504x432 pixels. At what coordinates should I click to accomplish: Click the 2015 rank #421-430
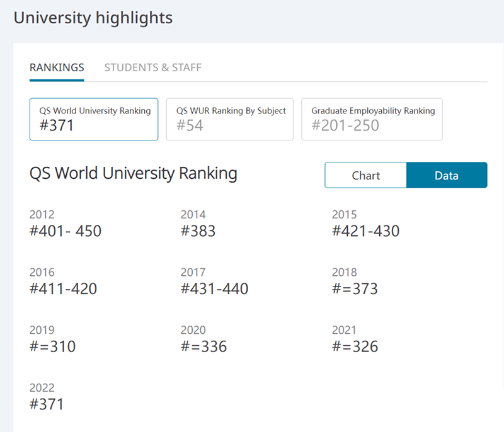pos(366,231)
